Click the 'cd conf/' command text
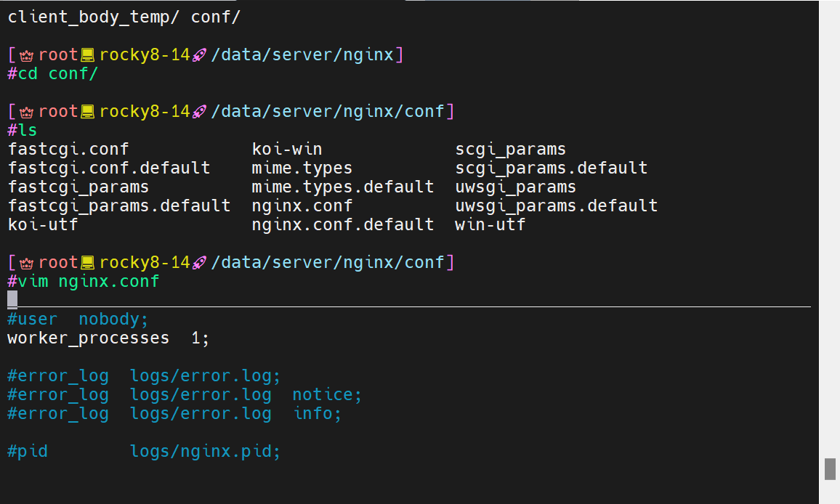 (58, 73)
